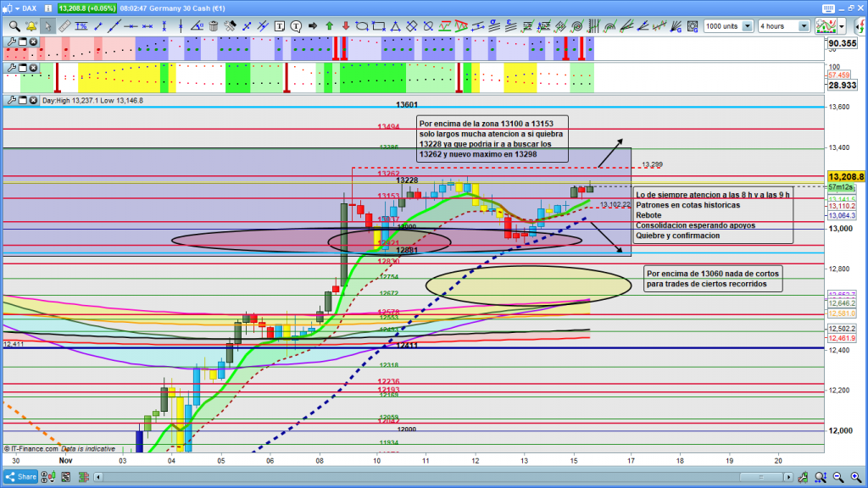The image size is (868, 488).
Task: Select the green up arrow drawing tool
Action: click(x=329, y=26)
